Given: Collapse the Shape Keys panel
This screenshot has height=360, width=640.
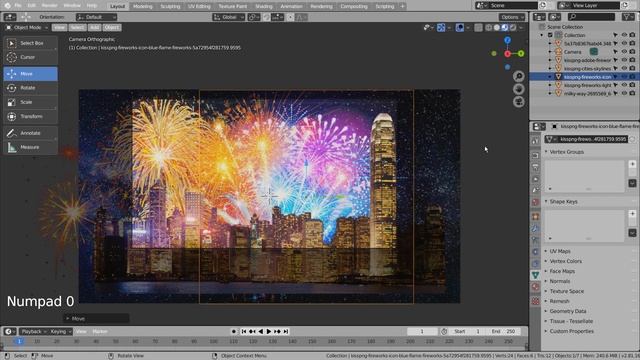Looking at the screenshot, I should [563, 202].
